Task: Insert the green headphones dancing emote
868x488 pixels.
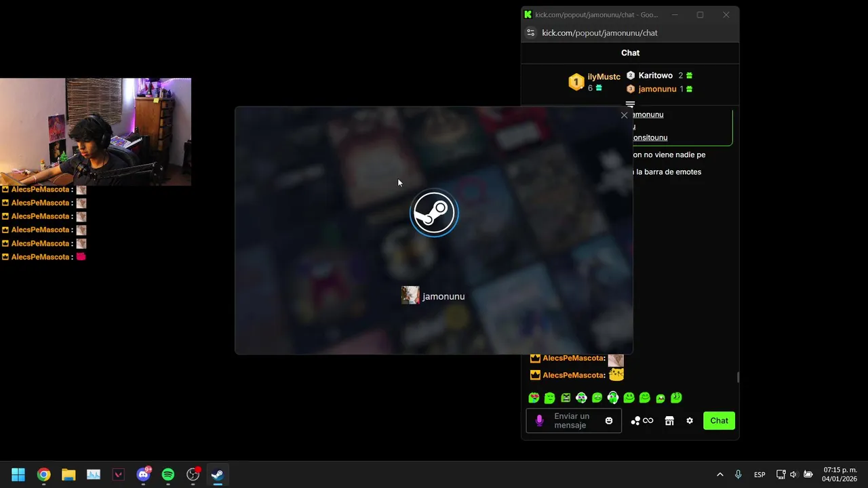Action: tap(613, 398)
